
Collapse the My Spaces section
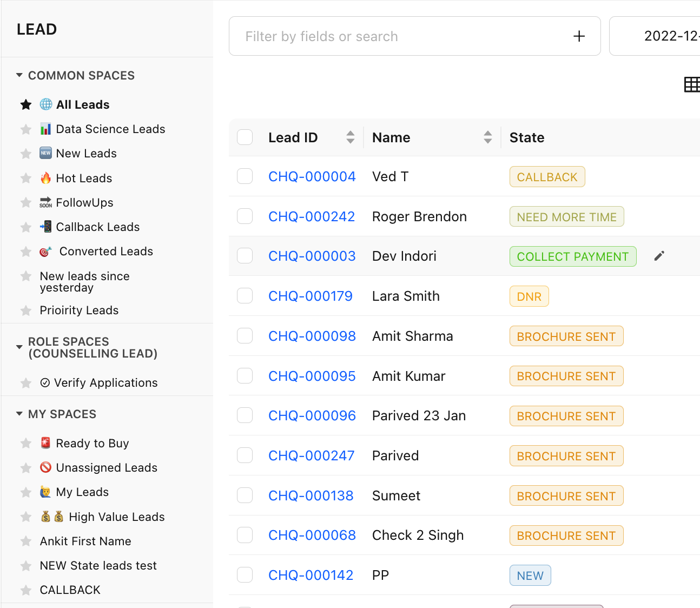(x=19, y=414)
